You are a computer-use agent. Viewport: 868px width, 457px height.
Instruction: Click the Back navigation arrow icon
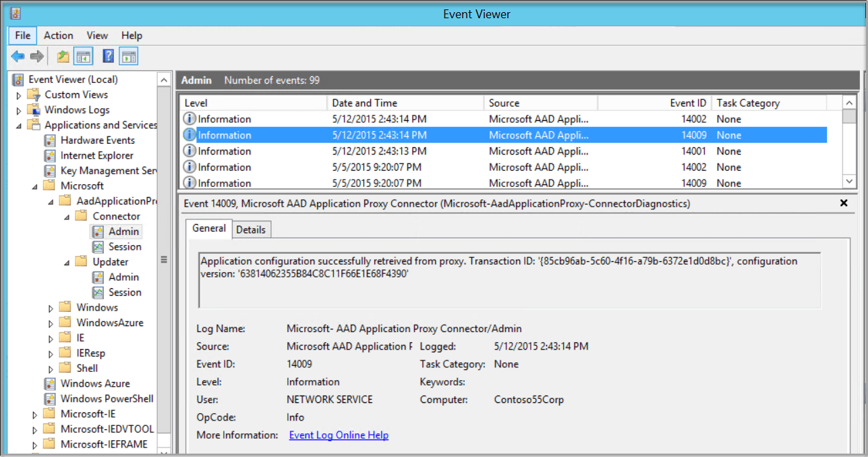[x=18, y=55]
